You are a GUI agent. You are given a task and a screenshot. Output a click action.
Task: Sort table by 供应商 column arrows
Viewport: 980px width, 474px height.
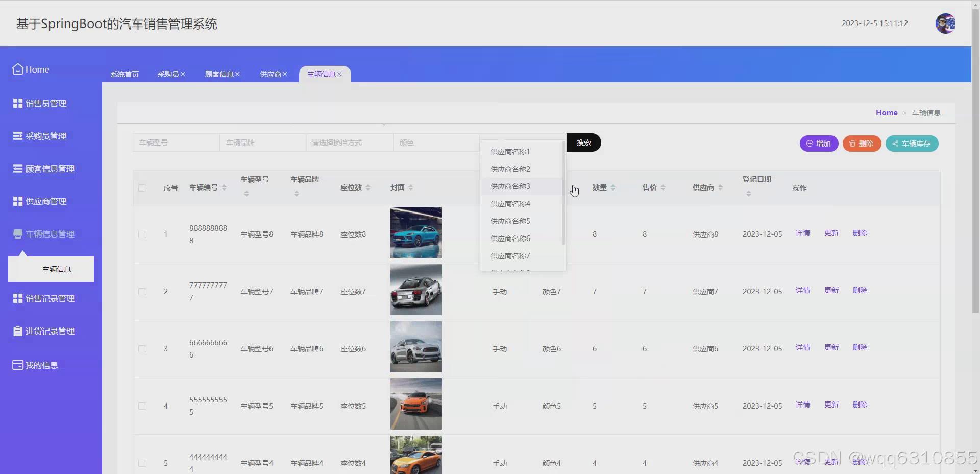(720, 187)
